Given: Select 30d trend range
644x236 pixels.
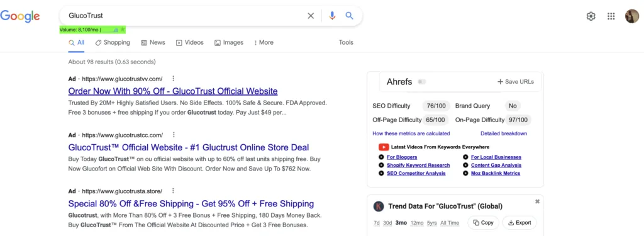Looking at the screenshot, I should pyautogui.click(x=387, y=223).
